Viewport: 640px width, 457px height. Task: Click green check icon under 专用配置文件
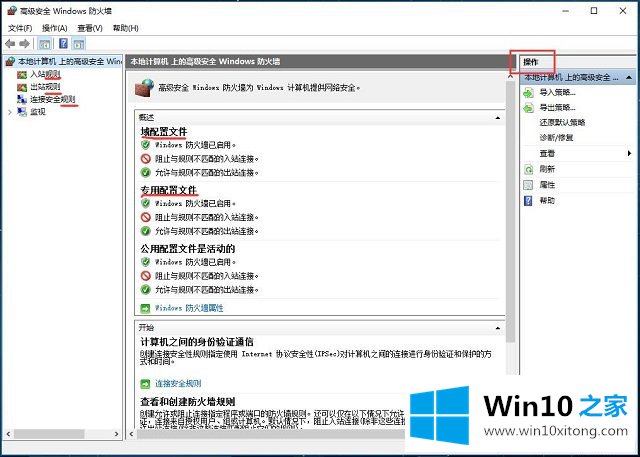coord(146,231)
